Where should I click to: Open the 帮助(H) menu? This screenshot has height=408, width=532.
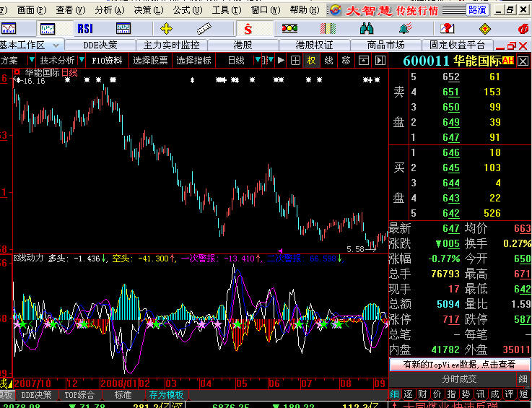pyautogui.click(x=305, y=10)
